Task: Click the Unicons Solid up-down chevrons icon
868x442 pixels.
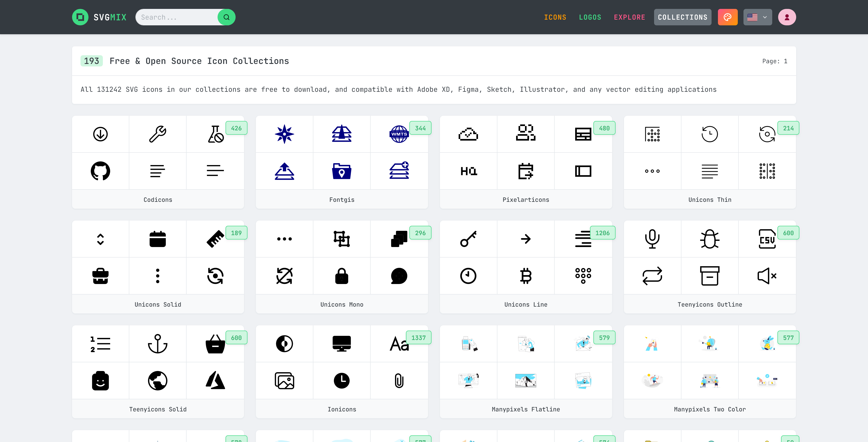Action: [100, 239]
